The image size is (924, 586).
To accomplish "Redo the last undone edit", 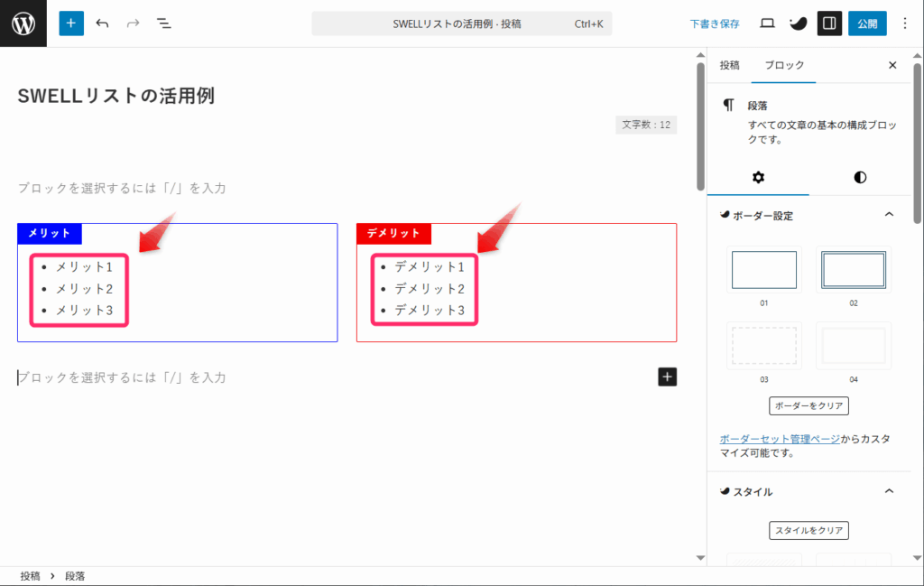I will 134,23.
